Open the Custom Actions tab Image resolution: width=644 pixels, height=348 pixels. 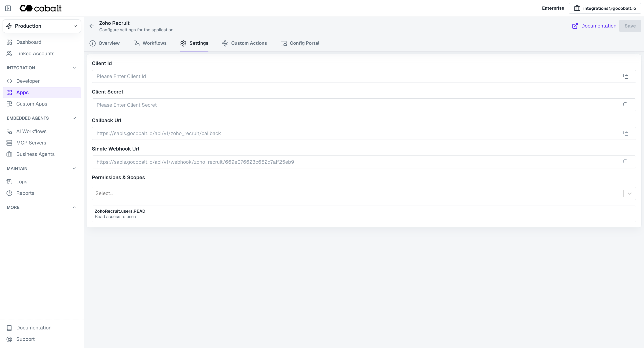coord(249,43)
